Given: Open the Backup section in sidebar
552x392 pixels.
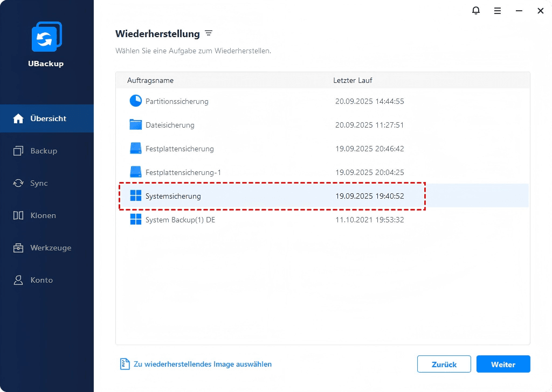Looking at the screenshot, I should tap(43, 151).
